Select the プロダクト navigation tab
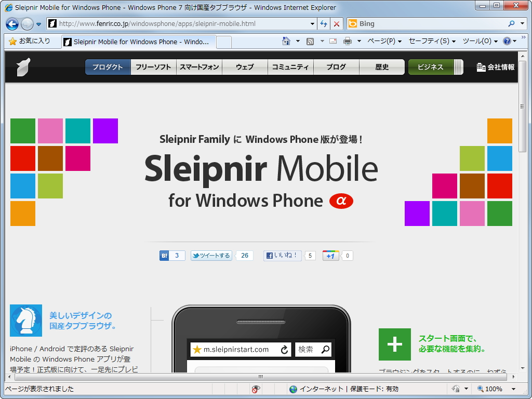532x399 pixels. click(108, 67)
